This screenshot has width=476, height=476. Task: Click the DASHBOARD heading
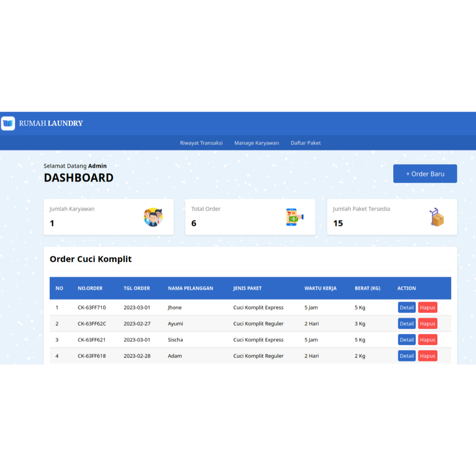click(x=79, y=178)
